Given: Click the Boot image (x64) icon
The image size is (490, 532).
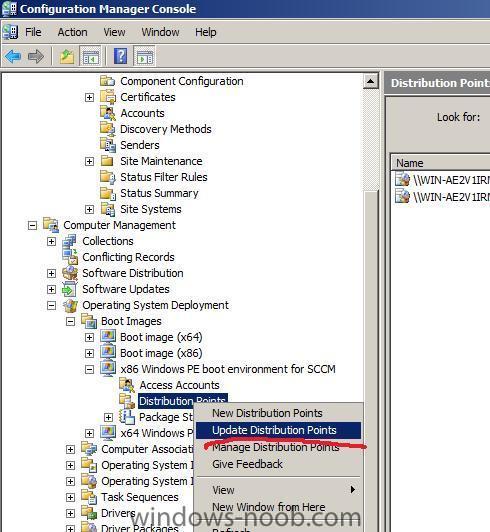Looking at the screenshot, I should click(108, 337).
